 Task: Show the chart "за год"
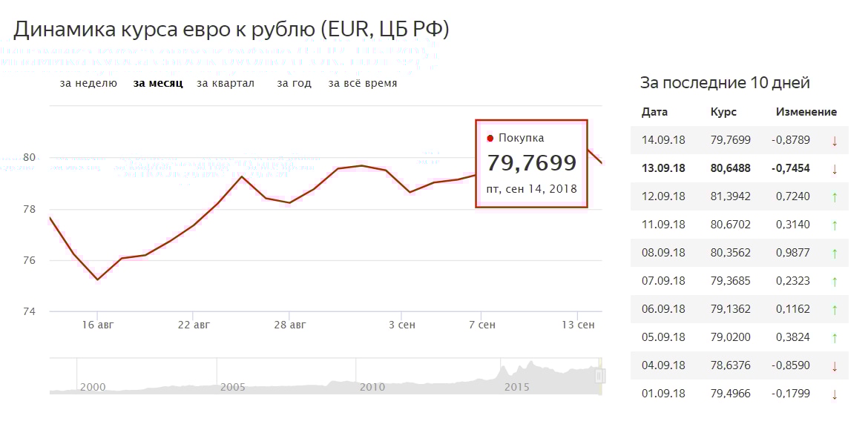tap(294, 84)
